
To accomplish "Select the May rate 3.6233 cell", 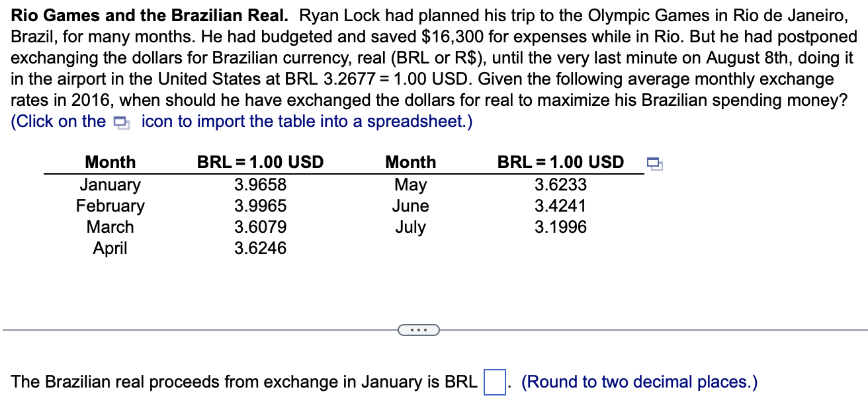I will [560, 185].
